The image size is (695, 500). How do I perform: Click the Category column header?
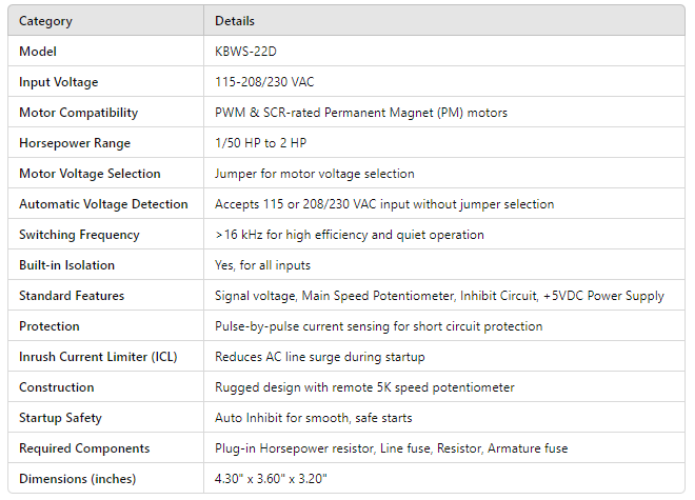[46, 21]
